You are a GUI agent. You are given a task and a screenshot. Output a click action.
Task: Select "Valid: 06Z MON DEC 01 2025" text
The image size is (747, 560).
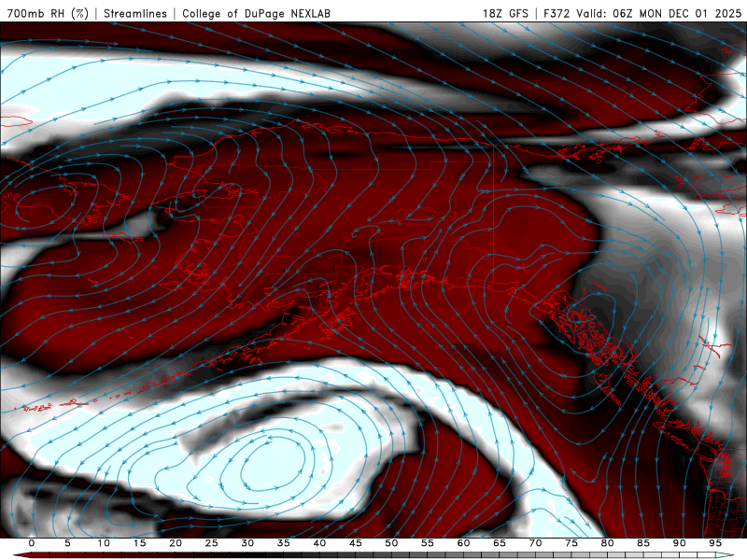tap(659, 13)
